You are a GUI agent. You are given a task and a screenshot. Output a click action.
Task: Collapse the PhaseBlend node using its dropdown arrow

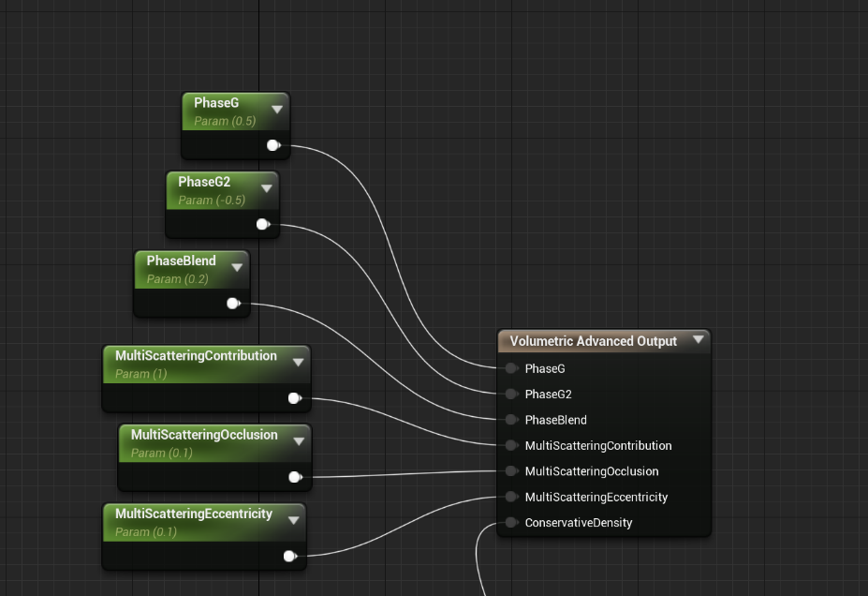point(237,266)
